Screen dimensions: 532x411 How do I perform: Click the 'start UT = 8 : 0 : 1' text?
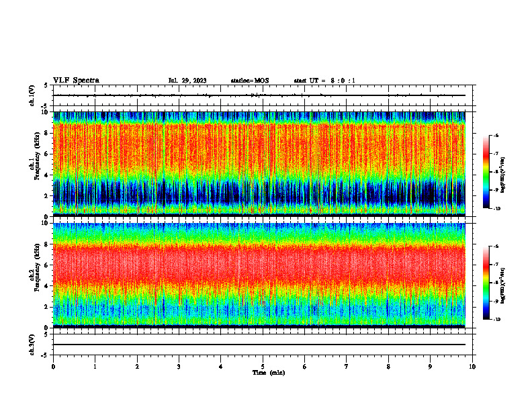click(x=324, y=81)
